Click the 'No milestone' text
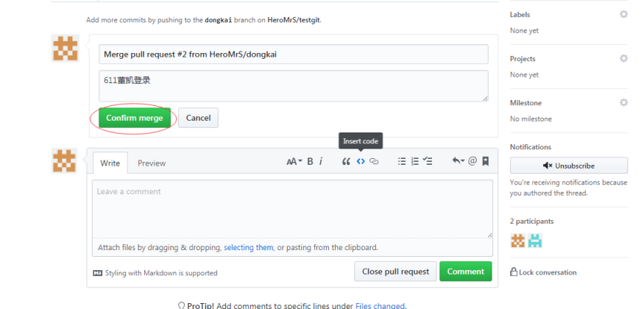This screenshot has width=644, height=309. point(531,118)
